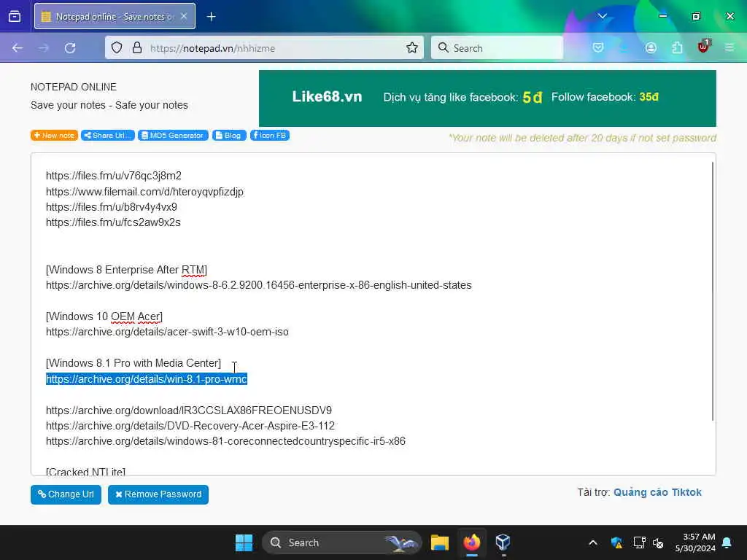The image size is (747, 560).
Task: Click the forward navigation arrow
Action: click(43, 48)
